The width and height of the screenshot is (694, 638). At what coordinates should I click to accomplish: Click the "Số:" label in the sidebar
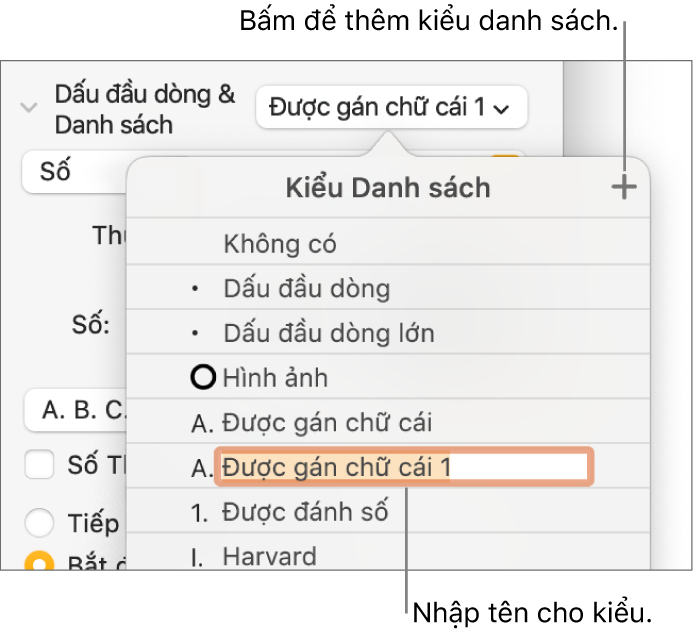pyautogui.click(x=90, y=325)
